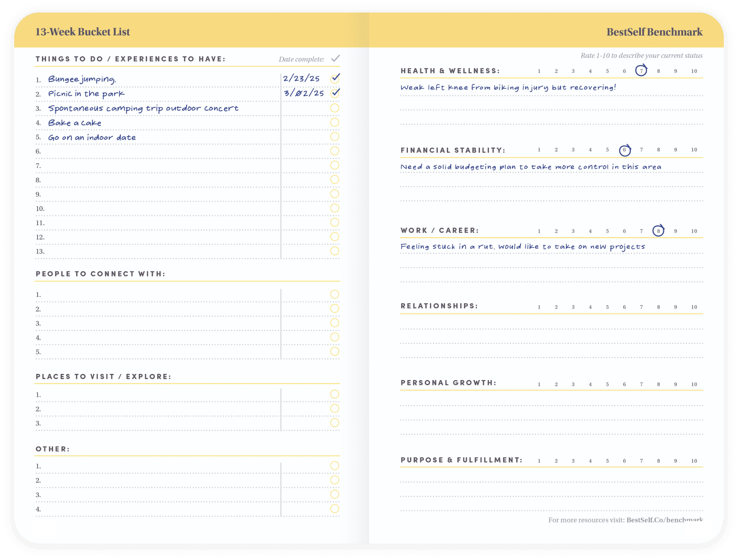Choose rating 3 for Work / Career
This screenshot has width=738, height=560.
tap(573, 231)
